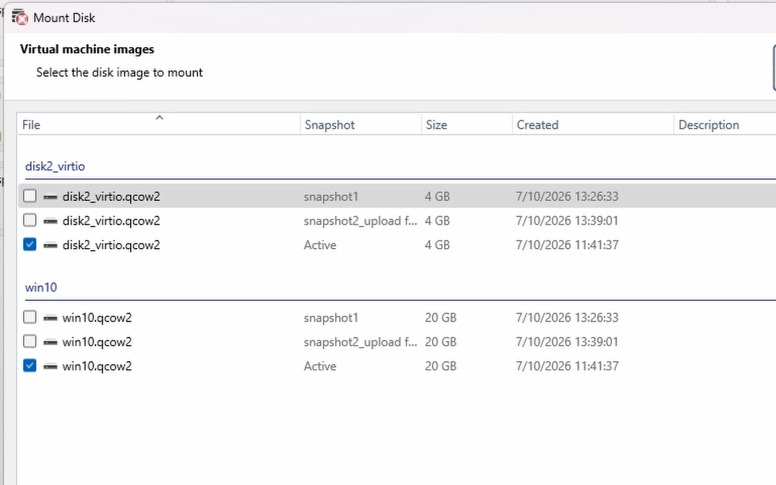This screenshot has height=485, width=776.
Task: Collapse the win10 group header
Action: pyautogui.click(x=41, y=288)
